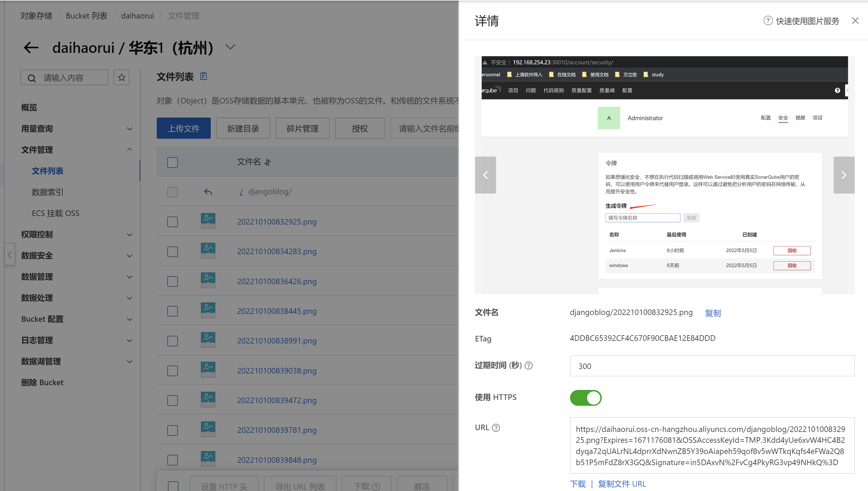Tick the select-all checkbox in table header
This screenshot has height=491, width=868.
coord(173,162)
